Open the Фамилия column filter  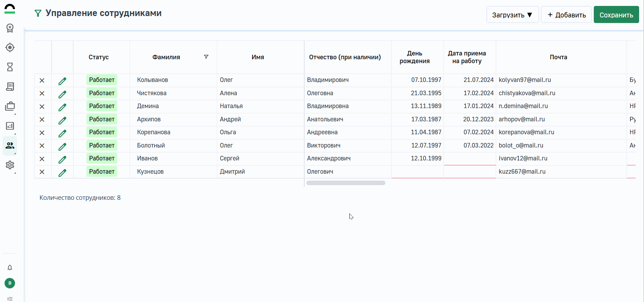206,57
